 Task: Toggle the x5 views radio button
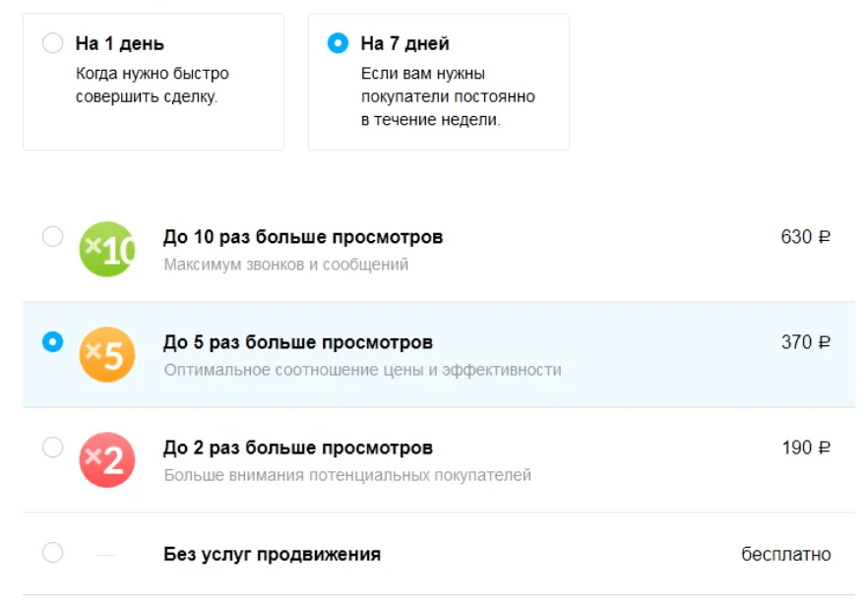[x=53, y=342]
